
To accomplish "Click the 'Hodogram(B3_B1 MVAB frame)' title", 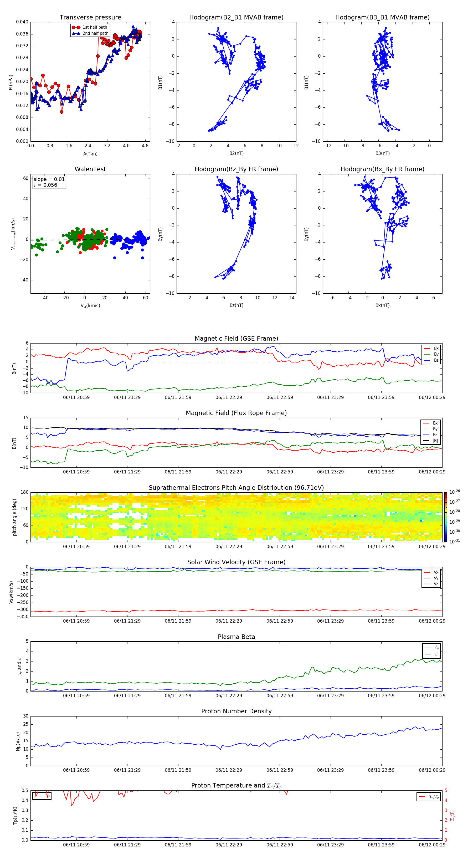I will 382,18.
